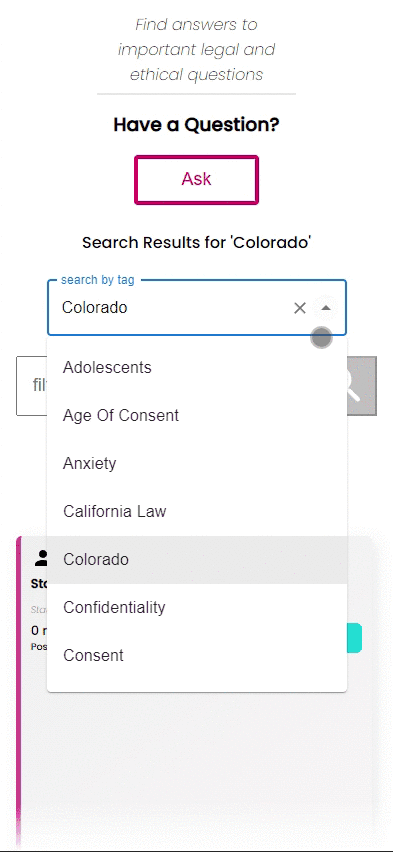Click the Ask button

(196, 180)
